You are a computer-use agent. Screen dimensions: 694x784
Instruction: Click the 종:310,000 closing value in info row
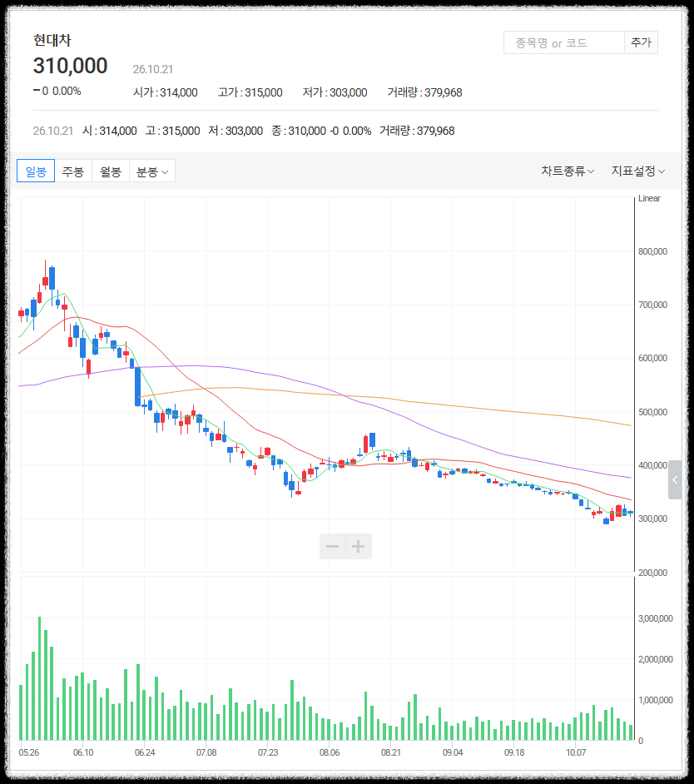coord(299,131)
